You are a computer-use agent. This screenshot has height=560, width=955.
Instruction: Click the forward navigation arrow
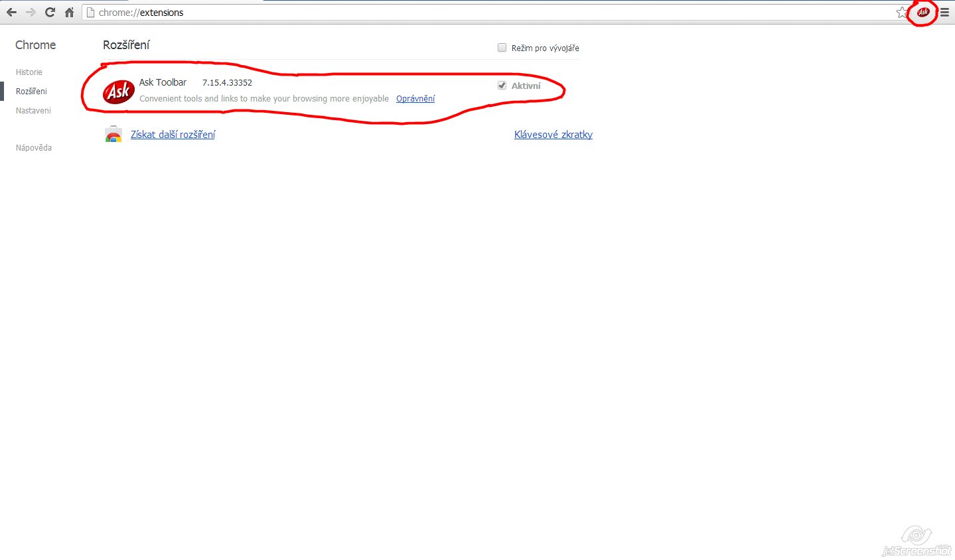(31, 12)
